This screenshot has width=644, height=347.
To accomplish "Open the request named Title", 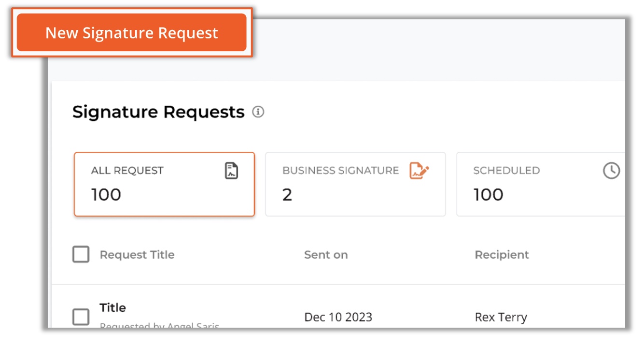I will click(112, 308).
